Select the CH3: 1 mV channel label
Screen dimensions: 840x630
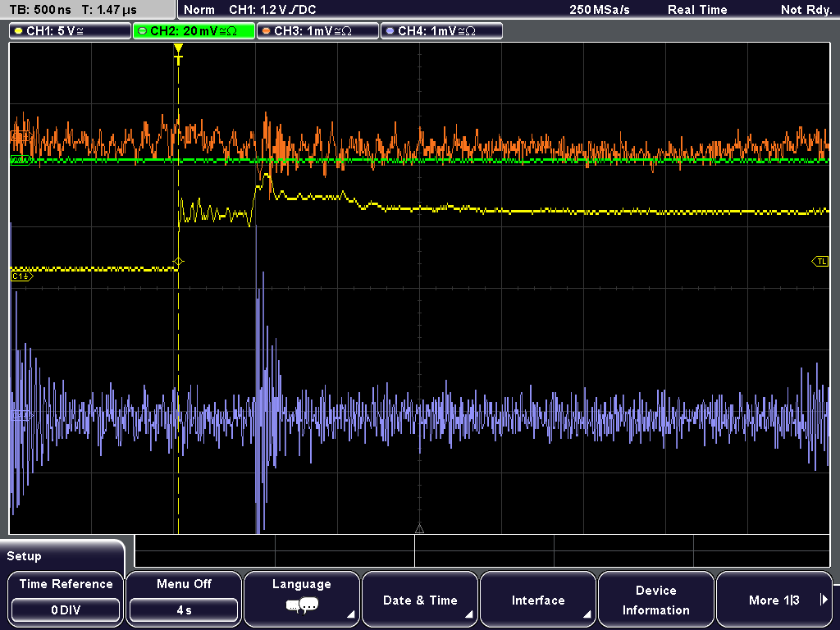click(x=317, y=31)
